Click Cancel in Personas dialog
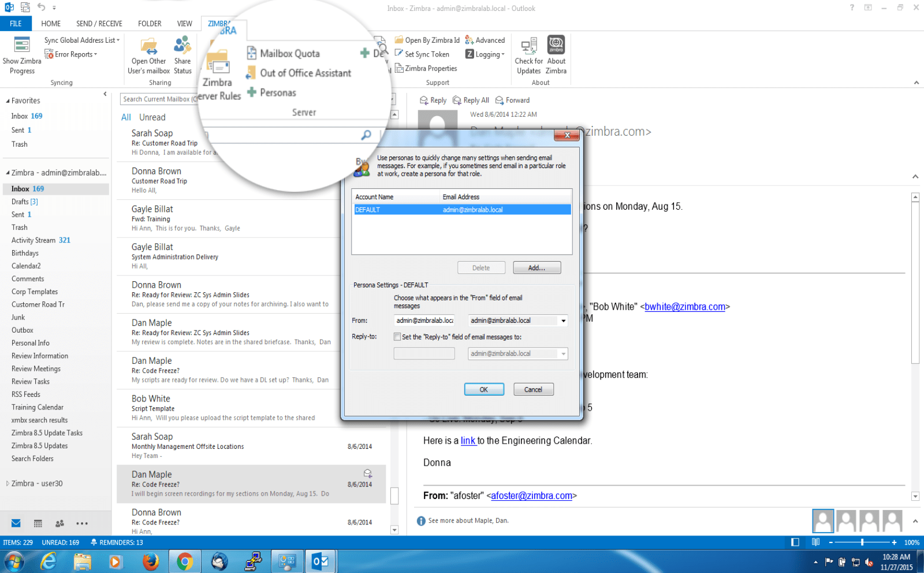Image resolution: width=924 pixels, height=573 pixels. (x=533, y=389)
